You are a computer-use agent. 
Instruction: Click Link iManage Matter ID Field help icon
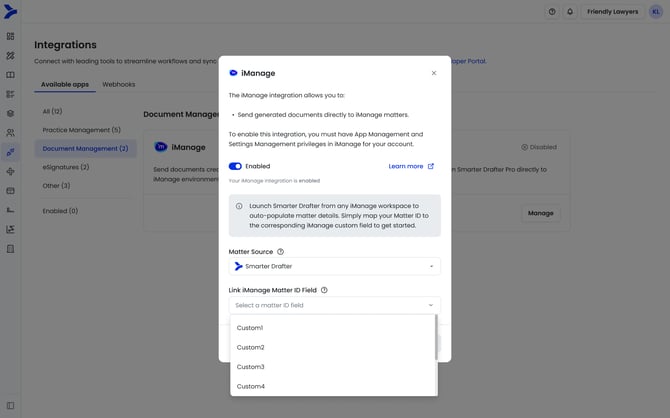(x=324, y=290)
